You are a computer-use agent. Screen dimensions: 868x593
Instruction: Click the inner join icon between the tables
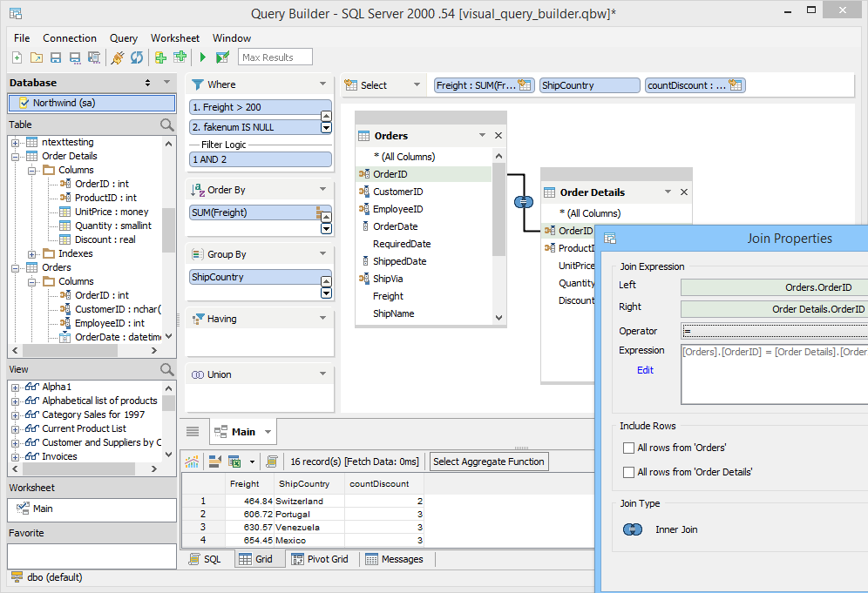pos(523,202)
